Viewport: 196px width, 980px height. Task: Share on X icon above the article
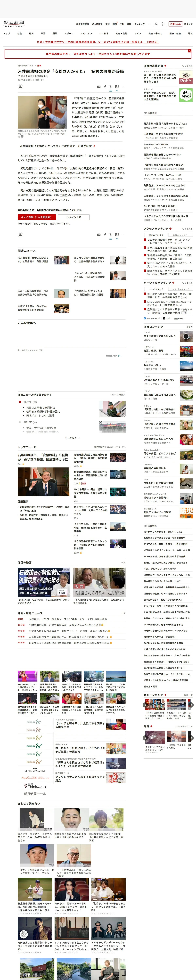[x=111, y=87]
